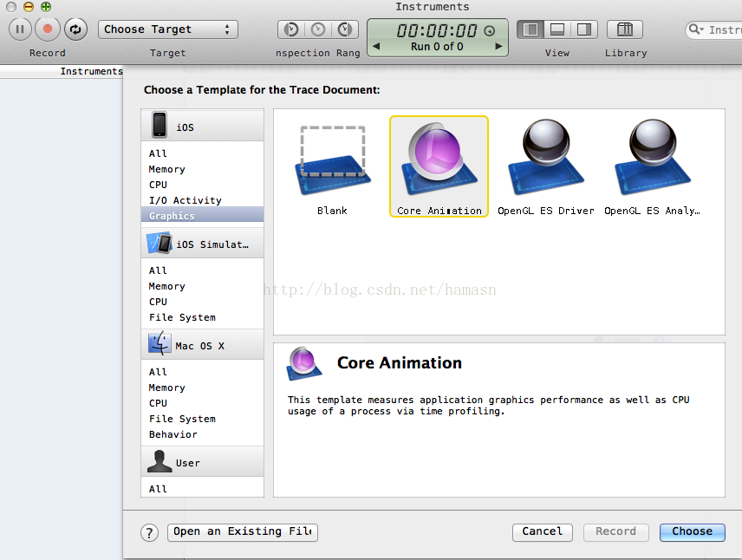Click the red Record button in toolbar
Image resolution: width=742 pixels, height=560 pixels.
click(x=48, y=29)
